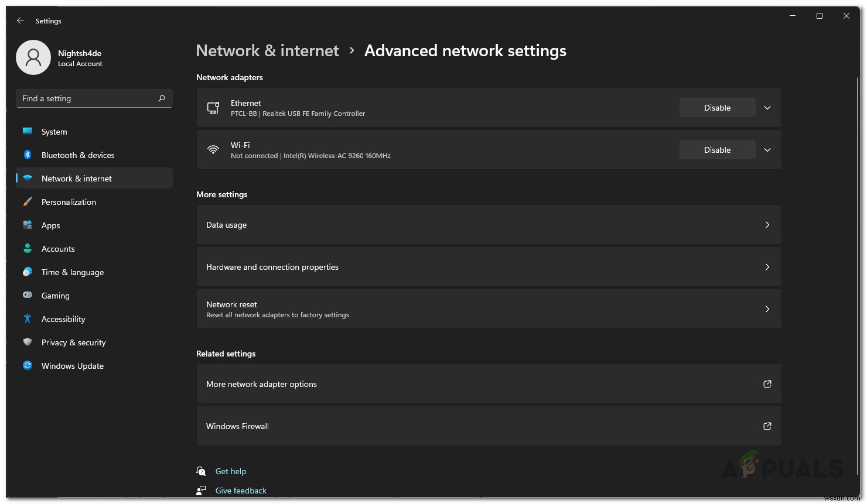Click the Apps sidebar icon
This screenshot has height=504, width=867.
tap(28, 225)
